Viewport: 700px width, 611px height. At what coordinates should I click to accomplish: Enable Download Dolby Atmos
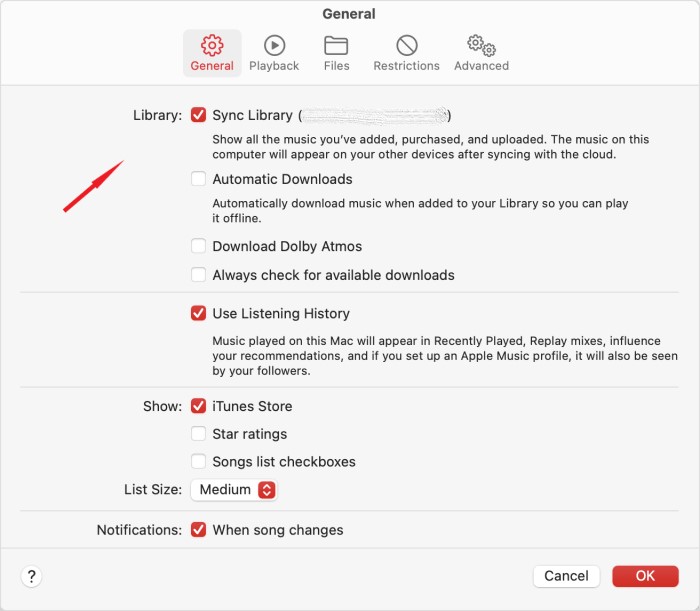(198, 245)
